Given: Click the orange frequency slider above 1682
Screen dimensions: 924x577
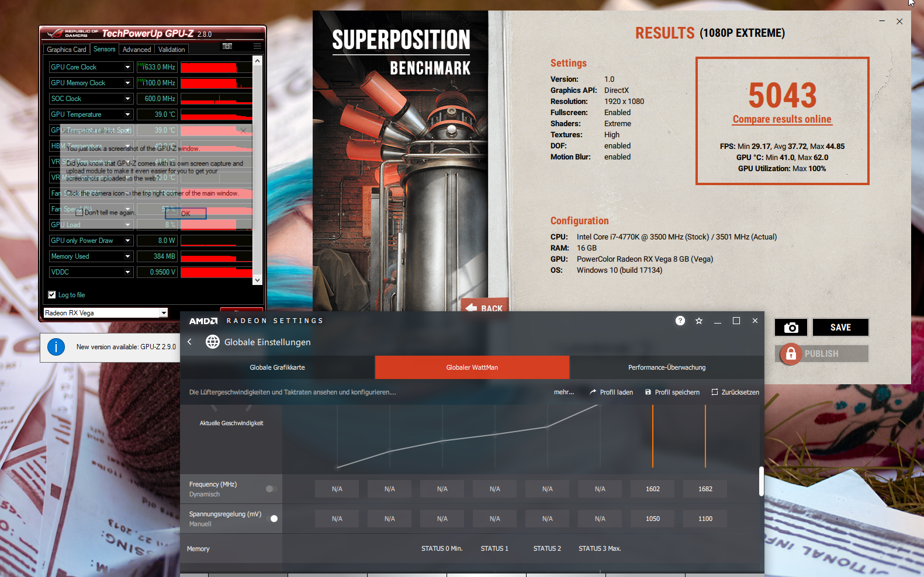Looking at the screenshot, I should (705, 436).
